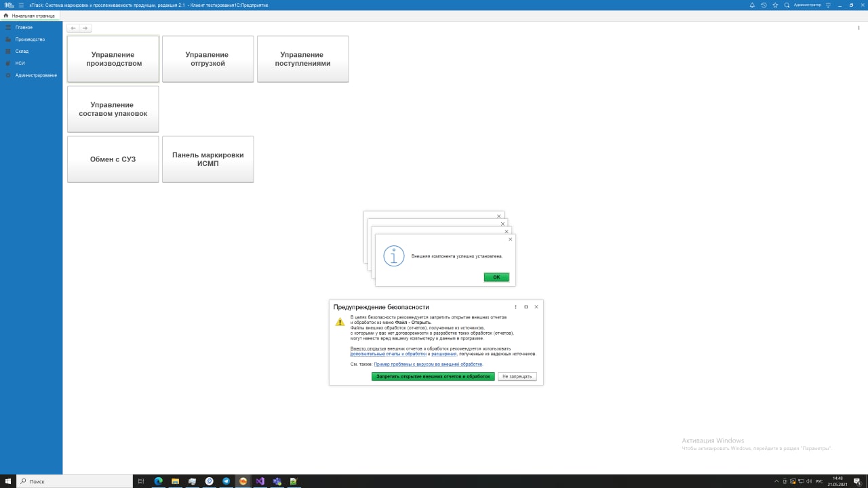
Task: Open File Explorer from the taskbar
Action: (x=175, y=481)
